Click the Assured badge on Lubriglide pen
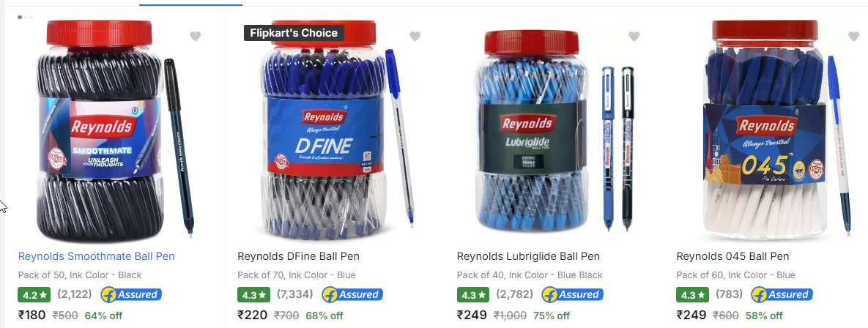The image size is (868, 328). coord(572,295)
